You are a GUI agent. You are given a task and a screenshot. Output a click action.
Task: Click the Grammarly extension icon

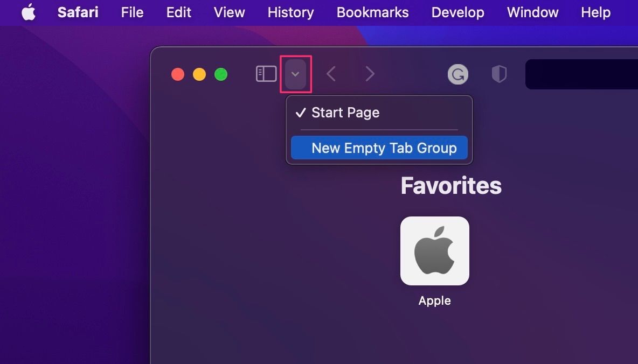(457, 74)
